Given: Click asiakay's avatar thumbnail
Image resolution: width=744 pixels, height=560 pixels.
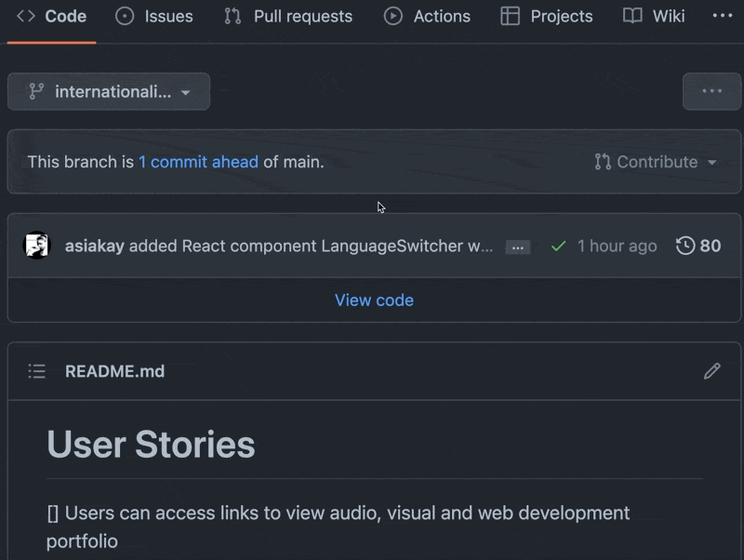Looking at the screenshot, I should click(x=37, y=246).
